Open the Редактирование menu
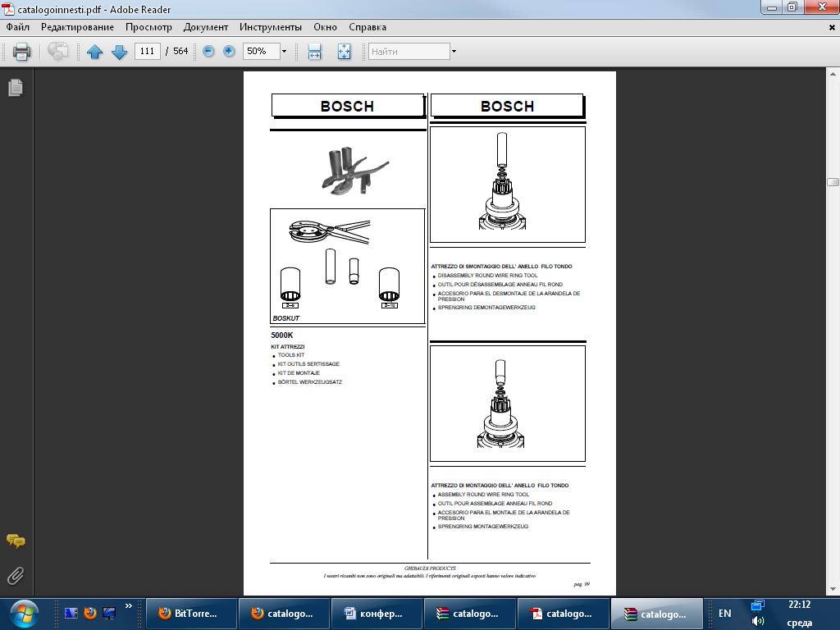 click(x=78, y=27)
